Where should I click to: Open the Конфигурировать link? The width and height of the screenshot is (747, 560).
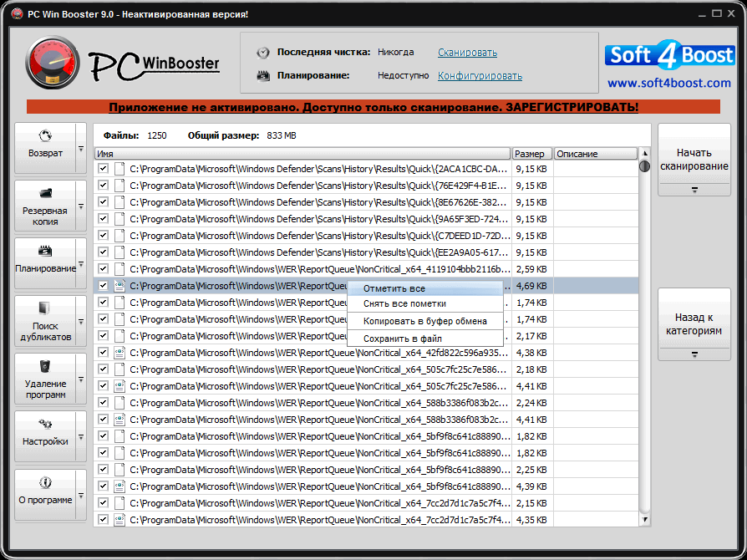click(480, 76)
